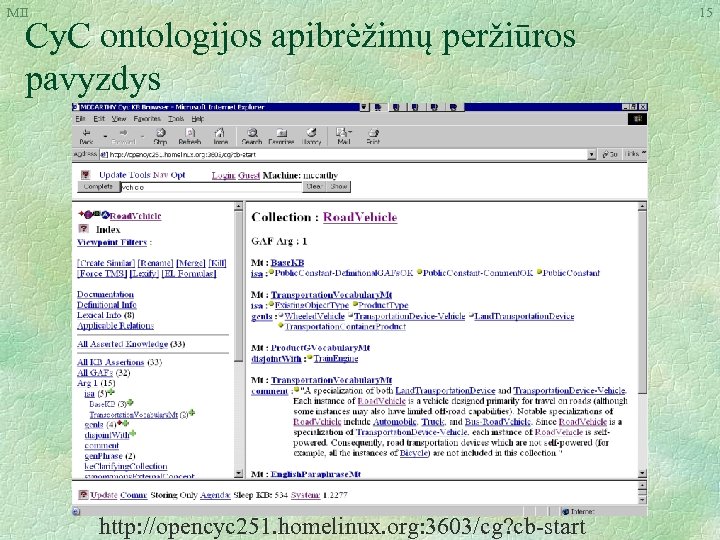Open the Mail toolbar icon

[343, 136]
